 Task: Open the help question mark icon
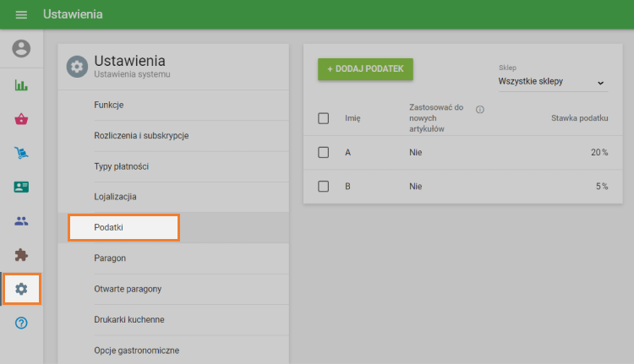pos(21,323)
